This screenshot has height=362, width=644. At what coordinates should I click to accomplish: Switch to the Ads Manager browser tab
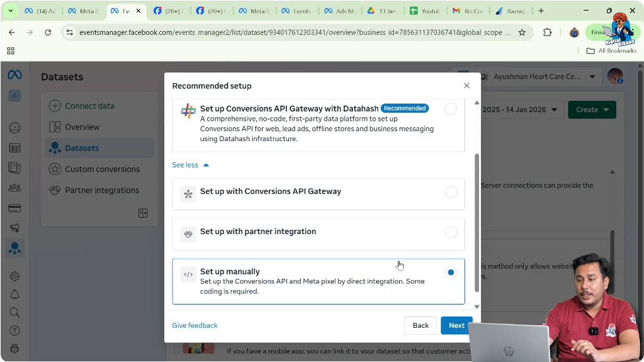339,11
